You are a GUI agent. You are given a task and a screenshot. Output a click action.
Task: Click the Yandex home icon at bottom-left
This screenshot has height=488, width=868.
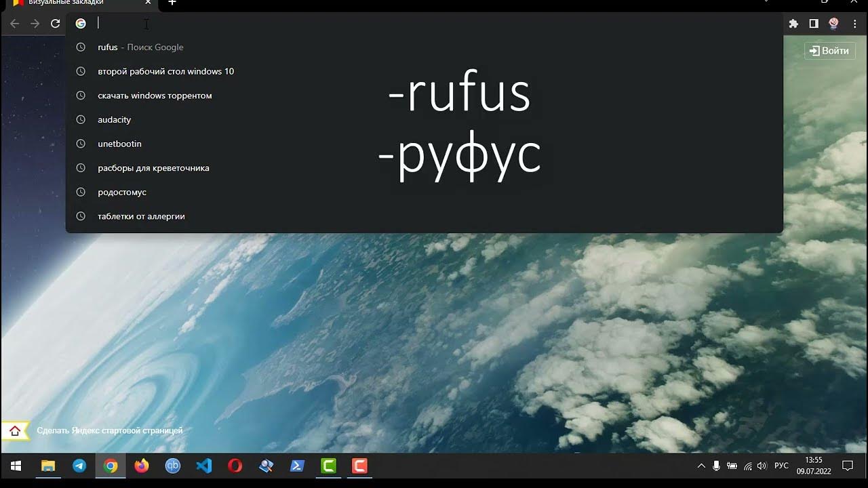[x=15, y=431]
